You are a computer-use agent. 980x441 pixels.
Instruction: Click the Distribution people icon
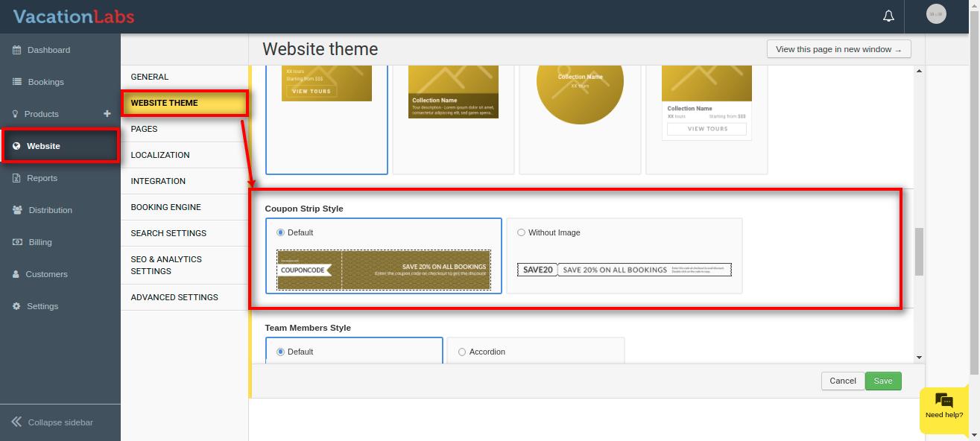[x=17, y=210]
